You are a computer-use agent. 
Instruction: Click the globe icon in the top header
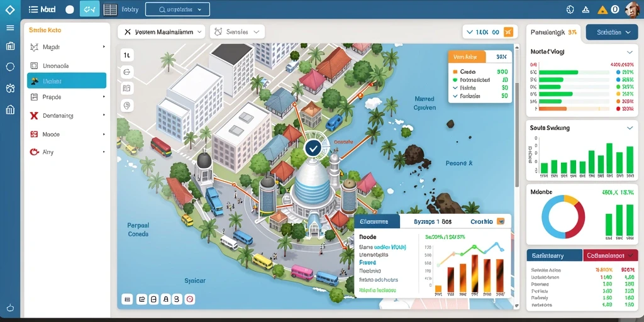coord(570,9)
